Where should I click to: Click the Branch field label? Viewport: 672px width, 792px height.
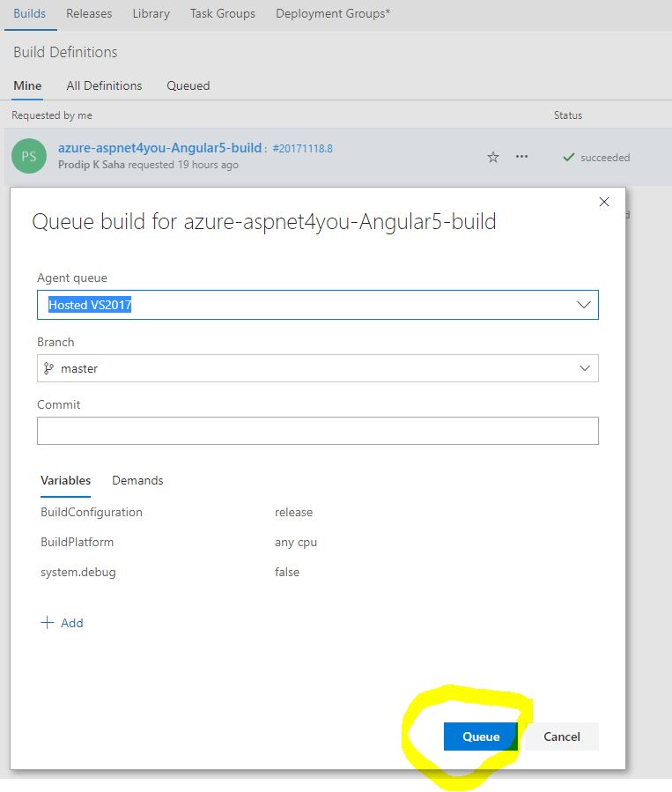[x=55, y=342]
